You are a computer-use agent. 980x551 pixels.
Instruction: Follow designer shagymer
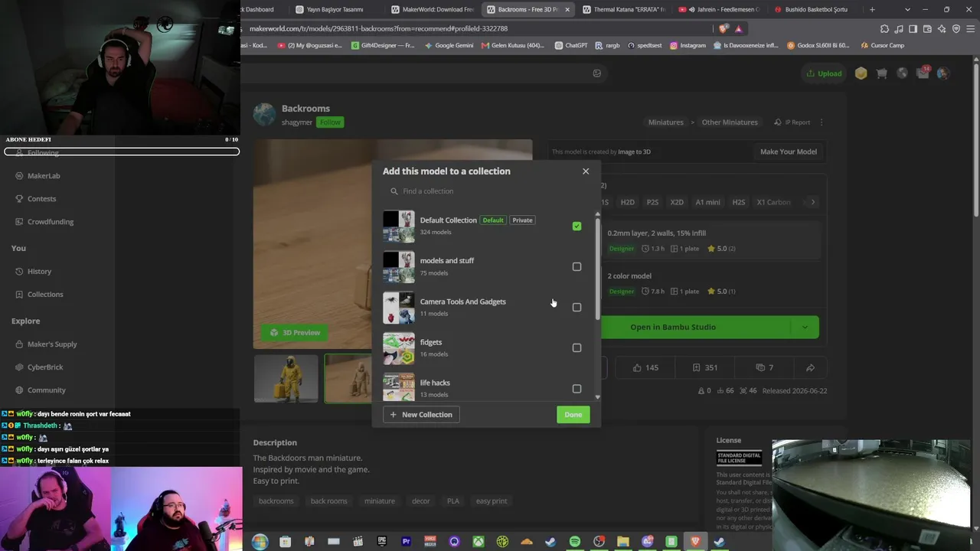(330, 122)
